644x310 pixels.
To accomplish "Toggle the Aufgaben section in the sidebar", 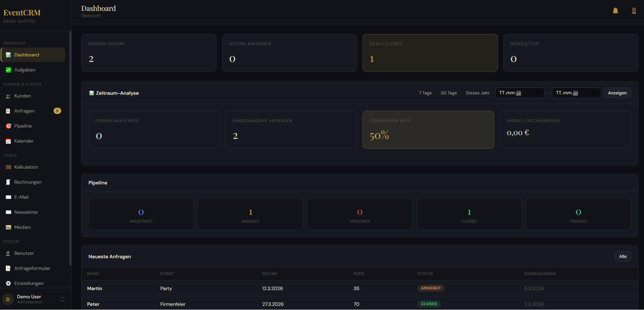I will (x=25, y=70).
